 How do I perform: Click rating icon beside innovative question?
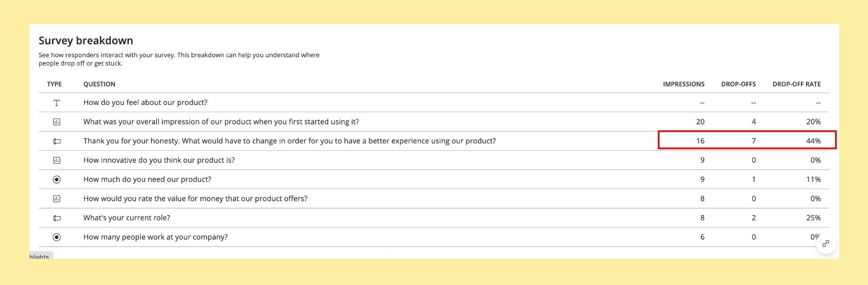(57, 160)
